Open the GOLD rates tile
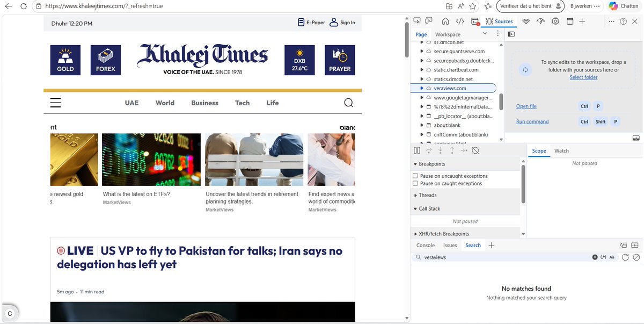This screenshot has width=644, height=324. click(65, 60)
